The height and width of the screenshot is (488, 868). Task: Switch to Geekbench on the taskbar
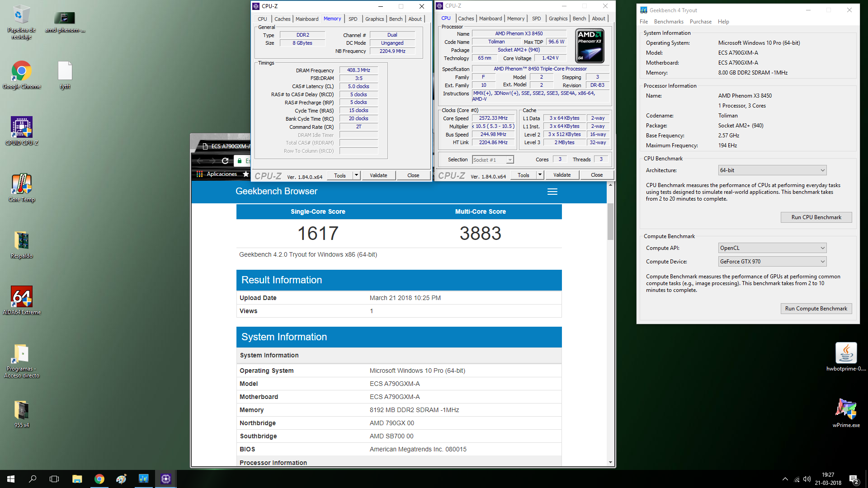[x=143, y=479]
